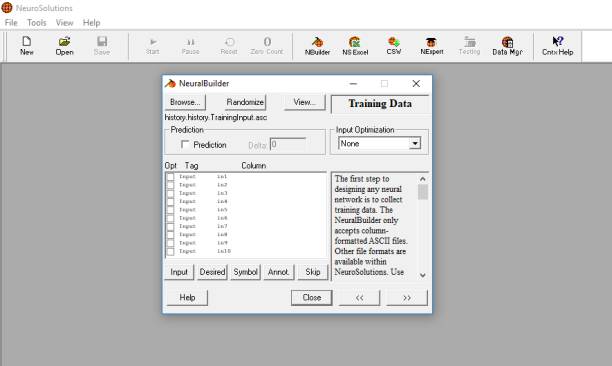Go back with the << button
The width and height of the screenshot is (612, 366).
click(359, 298)
